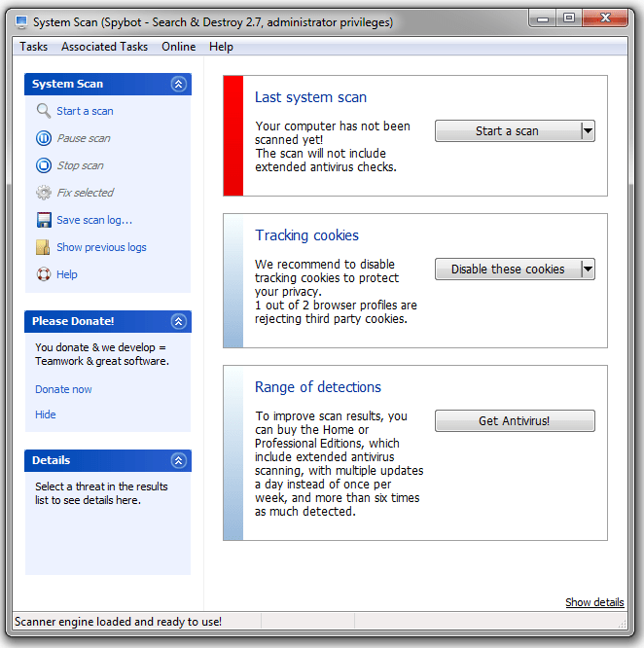Click the lifebuoy Help icon
The image size is (644, 648).
[44, 274]
